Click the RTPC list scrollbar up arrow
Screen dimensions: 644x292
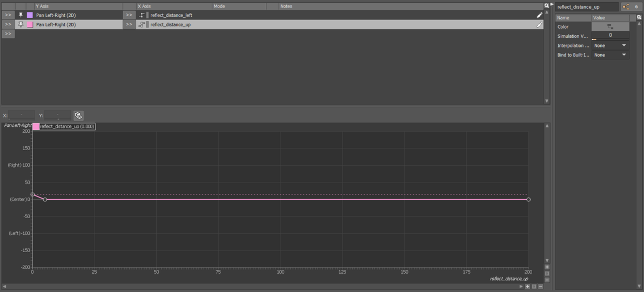546,12
